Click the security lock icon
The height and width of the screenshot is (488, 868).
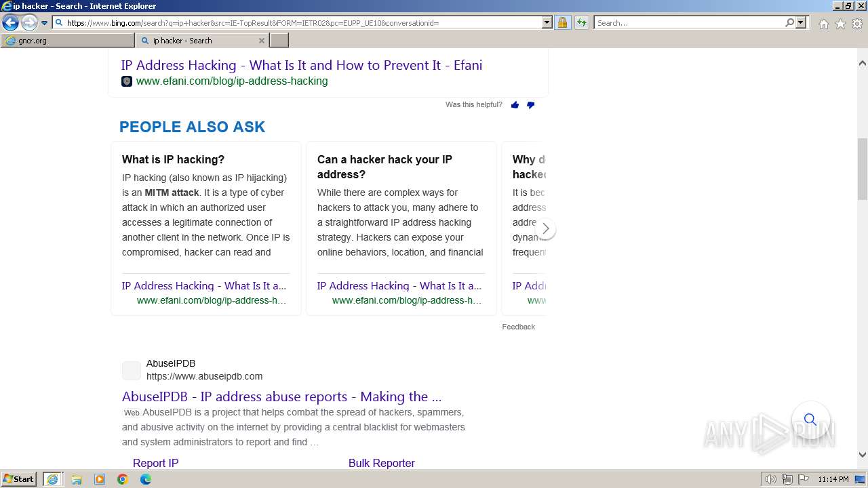pyautogui.click(x=562, y=22)
